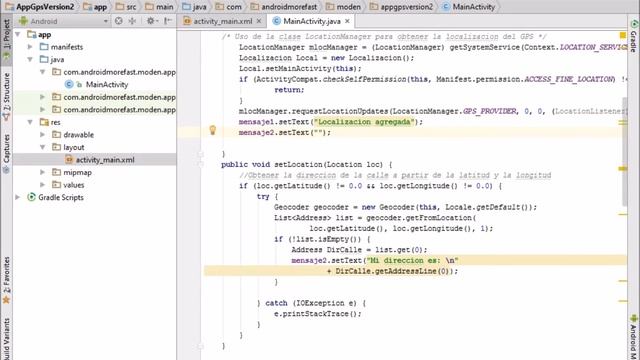
Task: Click the Address DirCalle line
Action: click(x=359, y=250)
